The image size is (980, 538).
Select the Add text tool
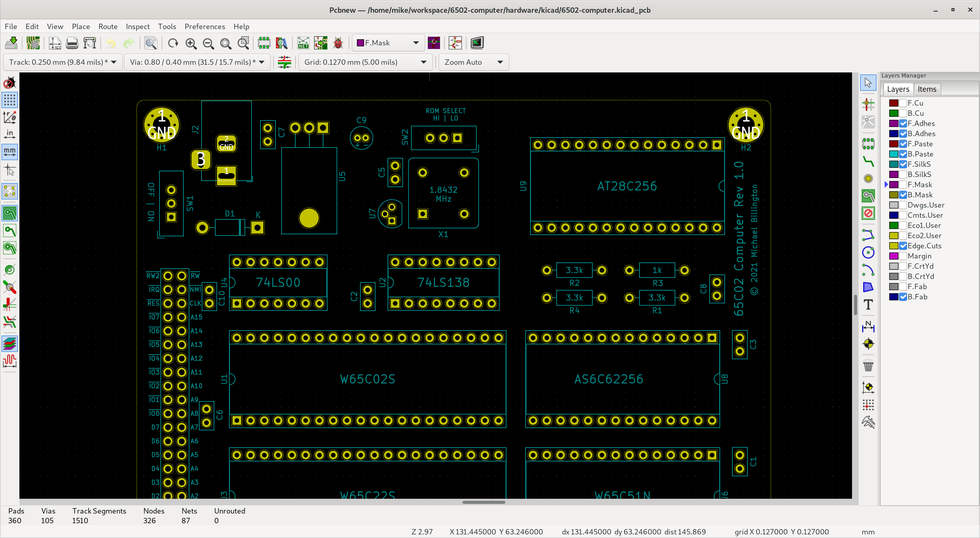click(x=868, y=305)
